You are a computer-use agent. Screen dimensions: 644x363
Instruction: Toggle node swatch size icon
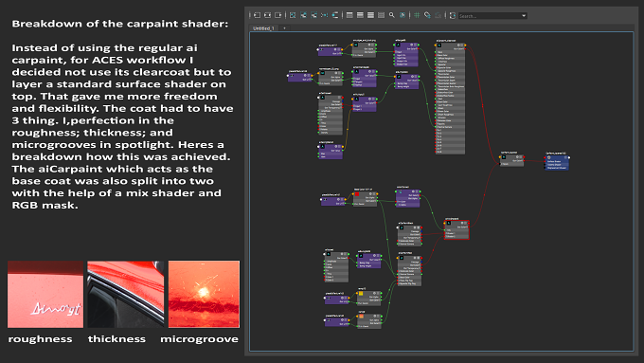point(402,15)
